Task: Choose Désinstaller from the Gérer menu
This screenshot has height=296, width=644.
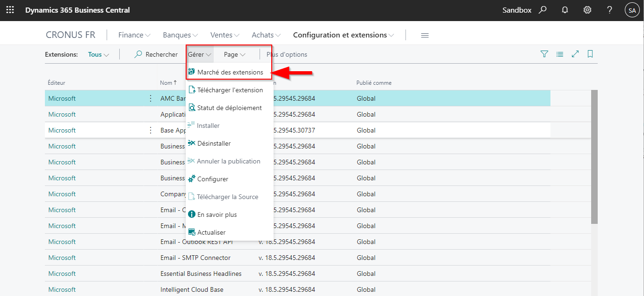Action: [x=214, y=143]
